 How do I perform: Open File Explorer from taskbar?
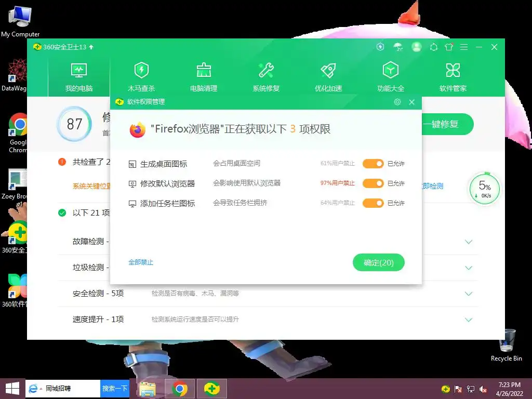148,389
